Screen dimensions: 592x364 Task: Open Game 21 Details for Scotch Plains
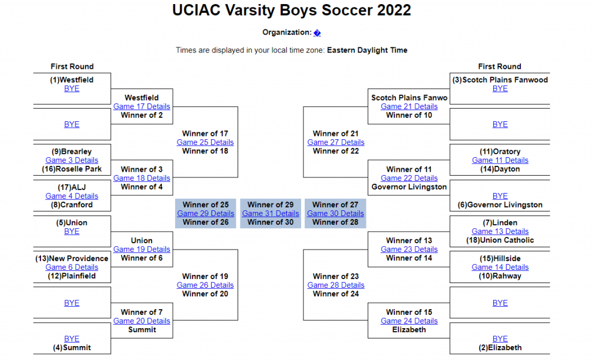pyautogui.click(x=409, y=106)
